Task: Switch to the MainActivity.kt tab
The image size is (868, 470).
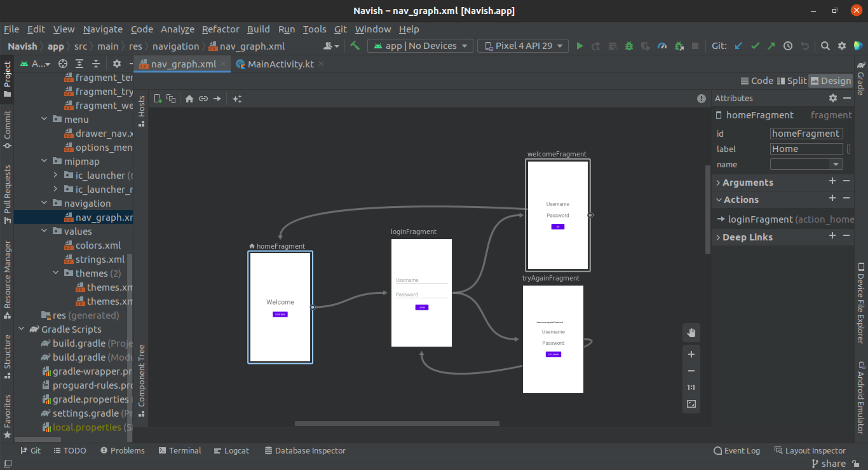Action: pos(280,64)
